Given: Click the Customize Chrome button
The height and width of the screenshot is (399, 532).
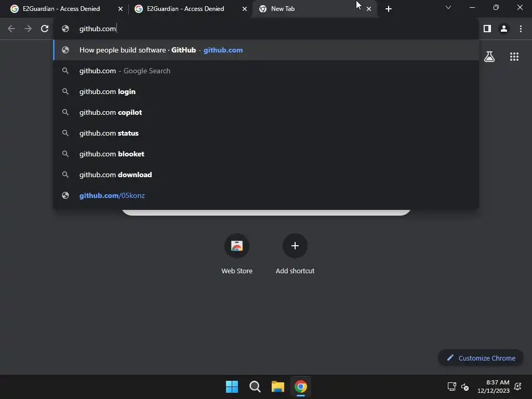Looking at the screenshot, I should pos(481,358).
